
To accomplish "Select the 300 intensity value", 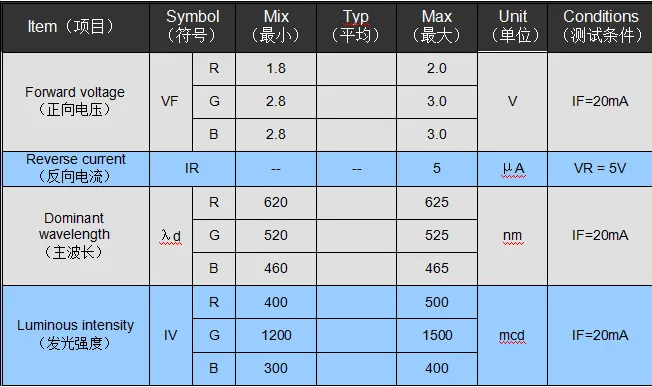I will point(276,369).
